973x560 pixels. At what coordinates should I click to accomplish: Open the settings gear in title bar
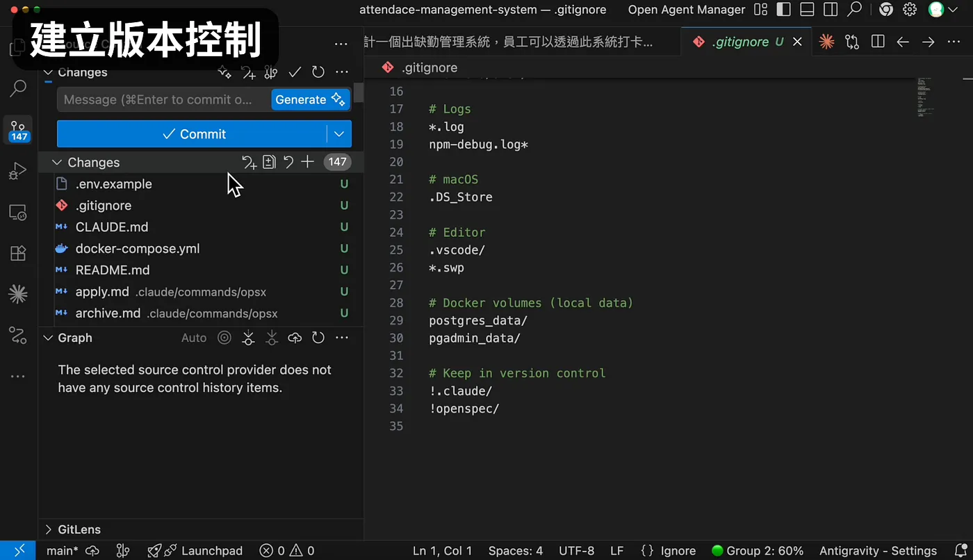click(910, 10)
